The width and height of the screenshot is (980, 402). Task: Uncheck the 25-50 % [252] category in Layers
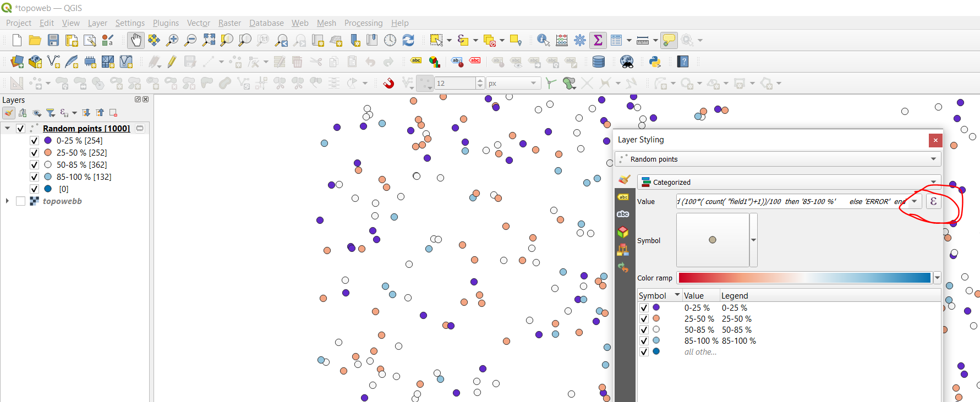coord(34,153)
